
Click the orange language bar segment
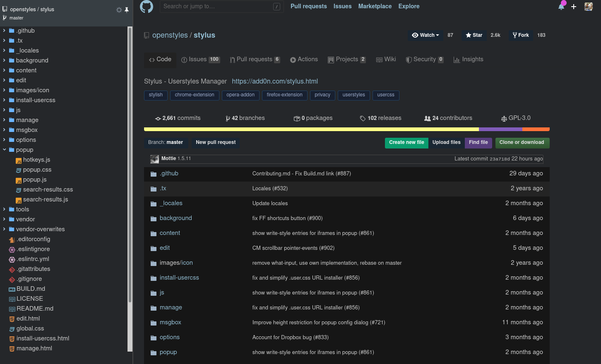(536, 129)
